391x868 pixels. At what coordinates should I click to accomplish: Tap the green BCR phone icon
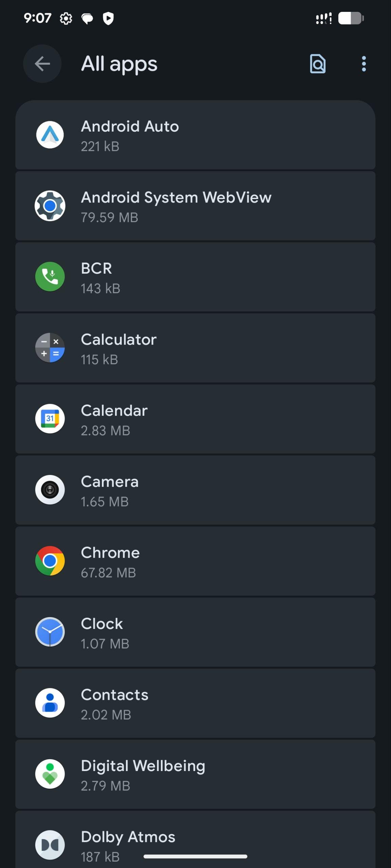click(x=50, y=277)
